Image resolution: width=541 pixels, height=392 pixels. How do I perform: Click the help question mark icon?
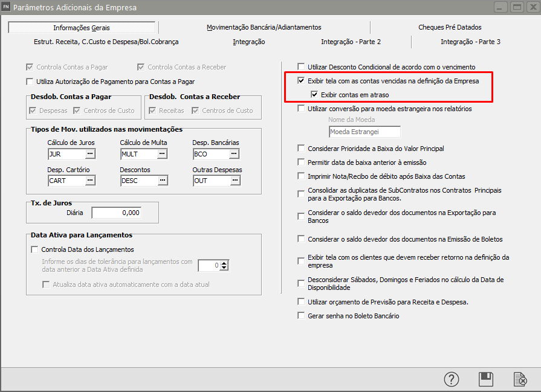(x=452, y=379)
